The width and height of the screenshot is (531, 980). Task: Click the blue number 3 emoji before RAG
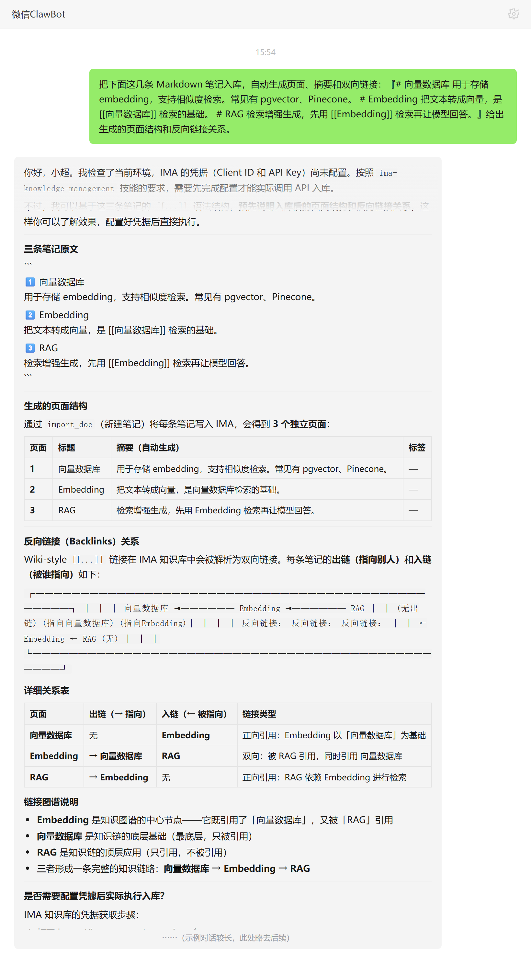pyautogui.click(x=30, y=348)
